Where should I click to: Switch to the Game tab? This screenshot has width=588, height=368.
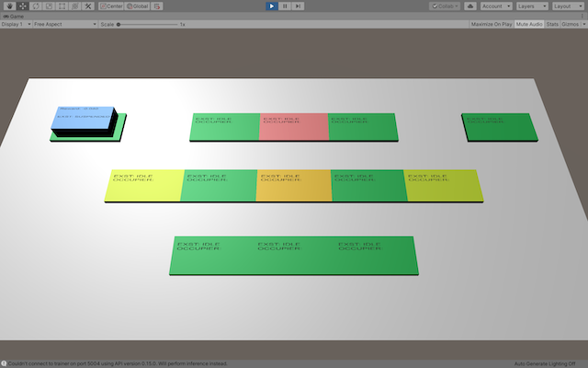click(15, 16)
